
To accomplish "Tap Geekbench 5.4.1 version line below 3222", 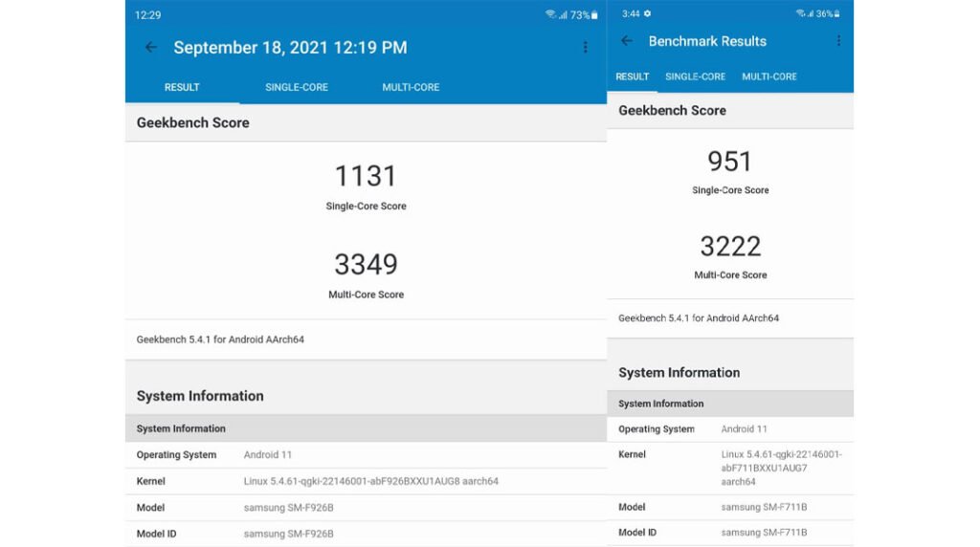I will 698,317.
